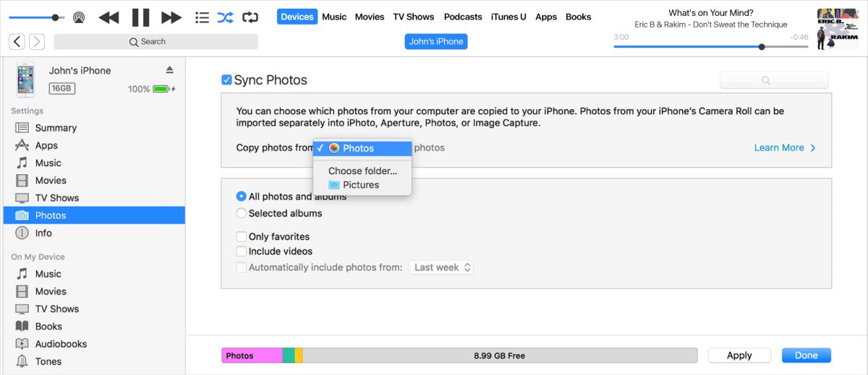Click the Apply button
Screen dimensions: 868x375
click(x=739, y=355)
